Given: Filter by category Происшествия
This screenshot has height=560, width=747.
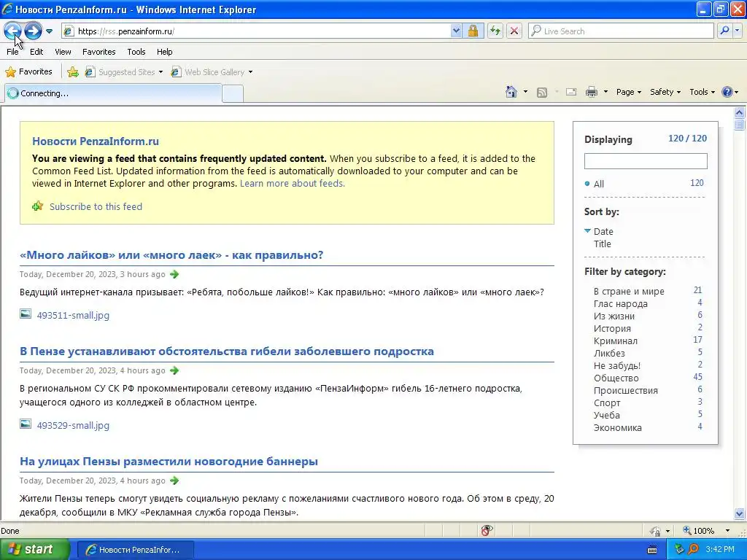Looking at the screenshot, I should click(x=625, y=391).
